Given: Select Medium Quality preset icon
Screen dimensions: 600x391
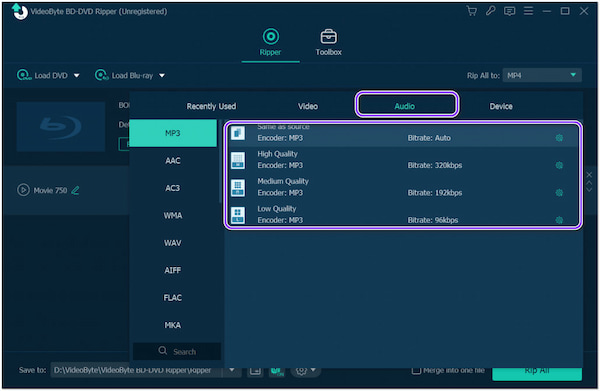Looking at the screenshot, I should (x=238, y=188).
